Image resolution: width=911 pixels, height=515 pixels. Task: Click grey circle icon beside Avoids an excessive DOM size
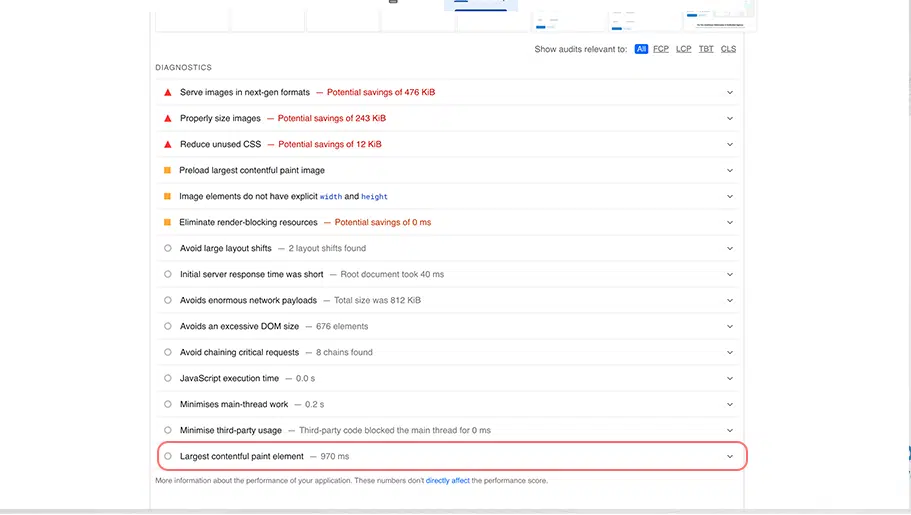pyautogui.click(x=167, y=326)
